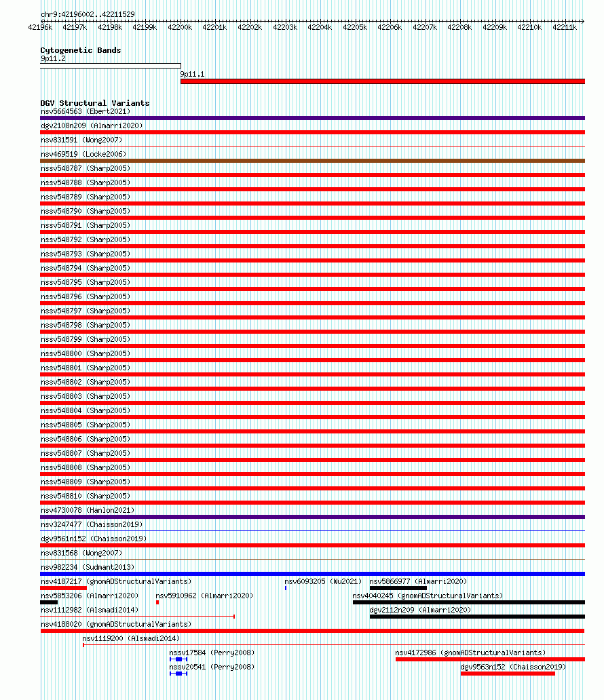Image resolution: width=604 pixels, height=700 pixels.
Task: Select nssv548809 (Sharp2005) label
Action: 86,483
